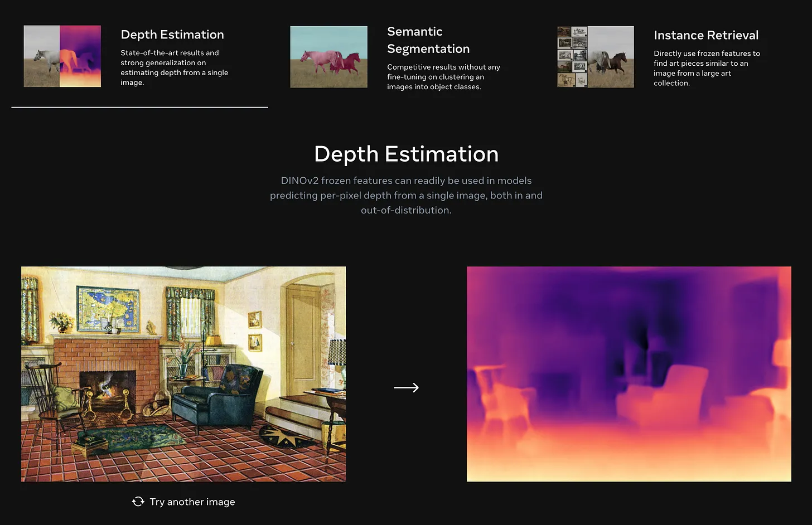Select the Semantic Segmentation pink horses thumbnail

328,57
